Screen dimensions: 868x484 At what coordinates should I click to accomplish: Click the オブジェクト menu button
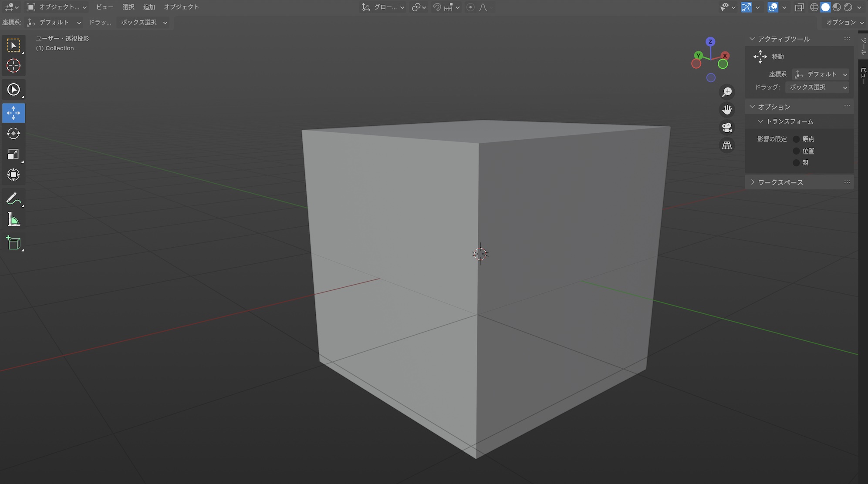pyautogui.click(x=181, y=7)
